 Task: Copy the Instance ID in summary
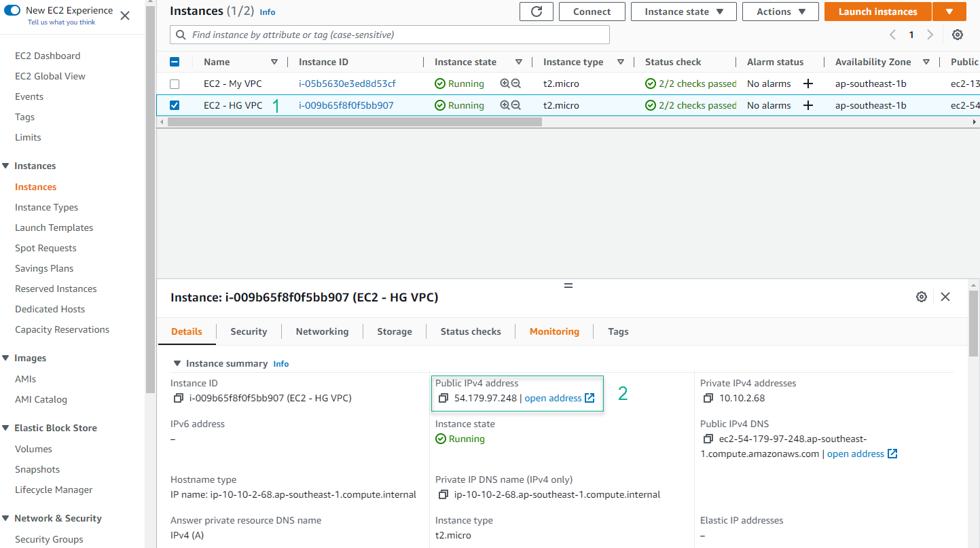click(x=179, y=398)
